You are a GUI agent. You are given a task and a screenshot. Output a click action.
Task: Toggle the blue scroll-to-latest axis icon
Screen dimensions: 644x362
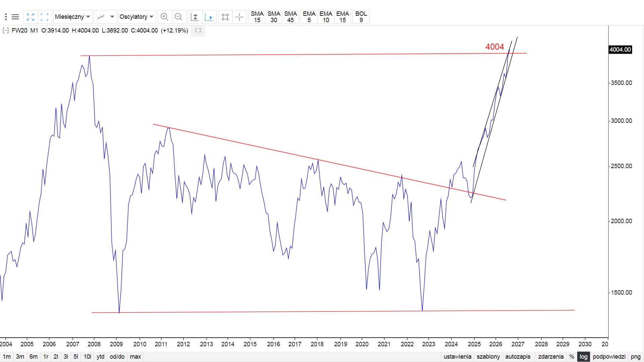[x=209, y=17]
